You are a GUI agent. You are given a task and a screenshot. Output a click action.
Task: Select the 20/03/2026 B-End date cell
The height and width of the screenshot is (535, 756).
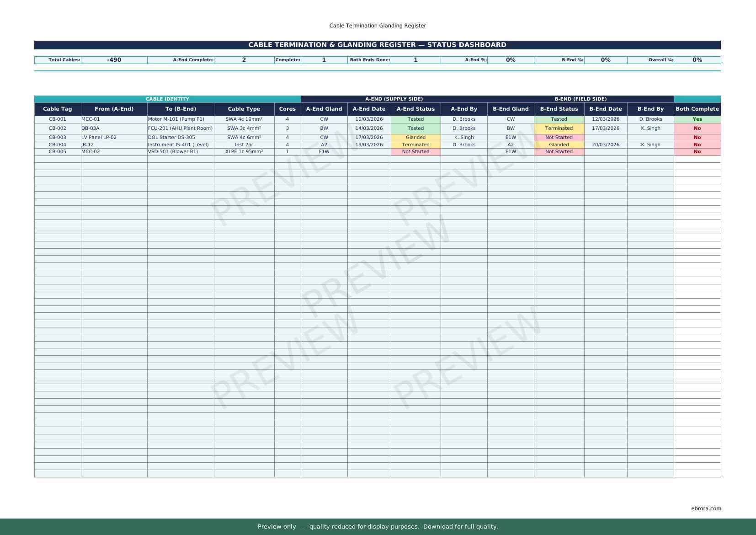pyautogui.click(x=605, y=145)
